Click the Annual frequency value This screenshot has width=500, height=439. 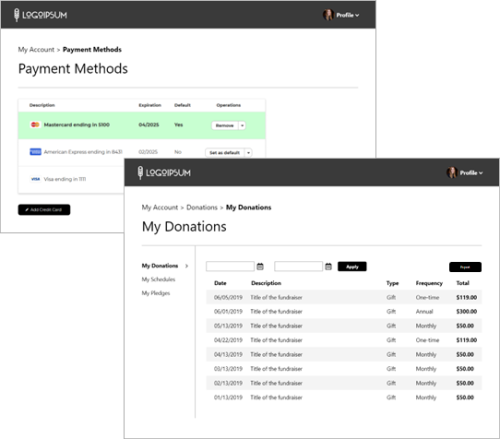coord(424,311)
